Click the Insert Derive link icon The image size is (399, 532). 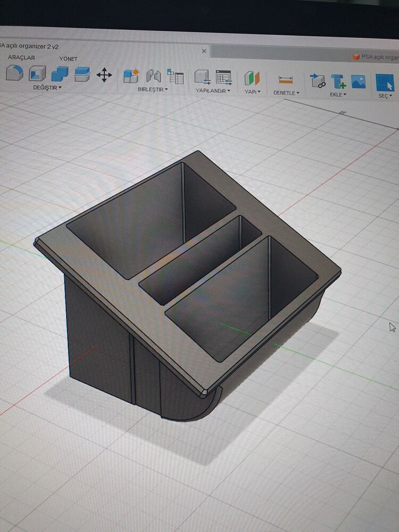pyautogui.click(x=318, y=81)
